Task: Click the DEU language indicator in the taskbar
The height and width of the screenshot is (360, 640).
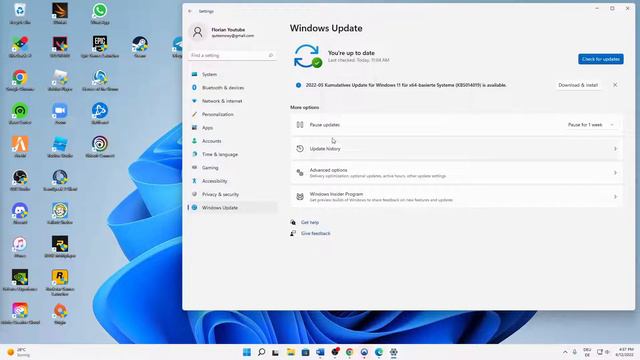Action: coord(587,352)
